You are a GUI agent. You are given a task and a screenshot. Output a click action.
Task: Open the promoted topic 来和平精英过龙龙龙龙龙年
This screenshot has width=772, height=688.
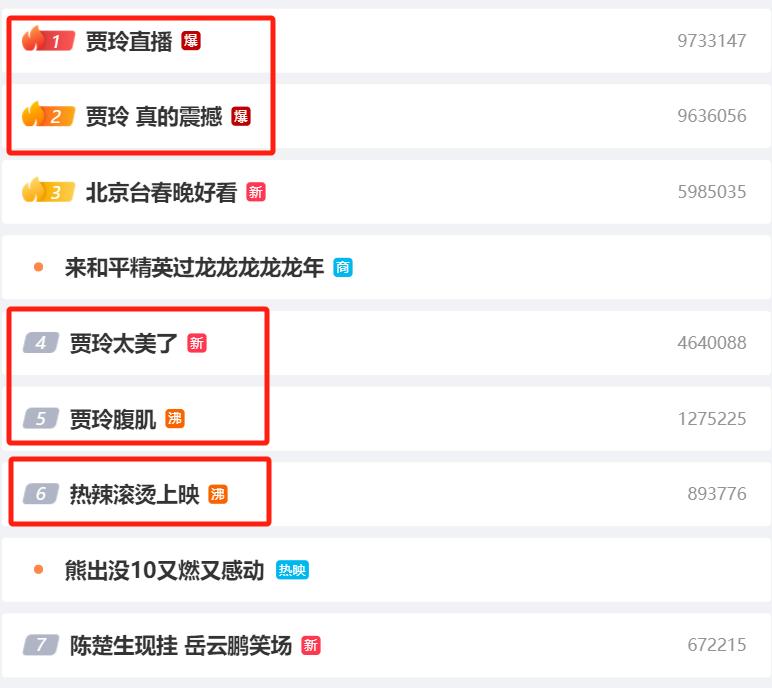tap(194, 267)
